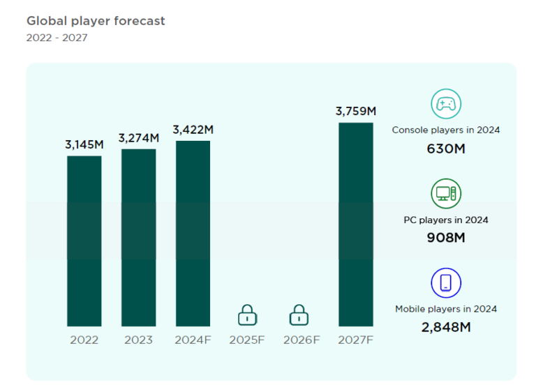Viewport: 536px width, 392px height.
Task: Click PC players in 2024 label
Action: coord(445,220)
